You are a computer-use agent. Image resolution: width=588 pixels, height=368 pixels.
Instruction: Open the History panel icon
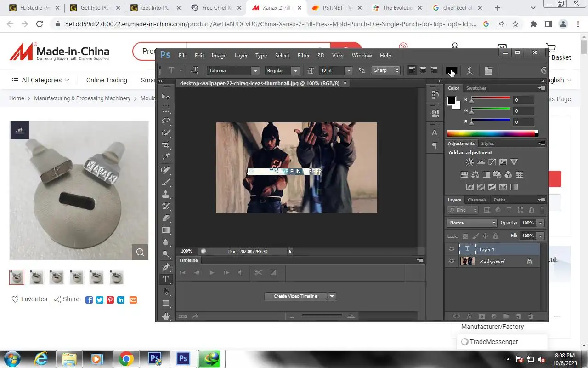coord(435,95)
